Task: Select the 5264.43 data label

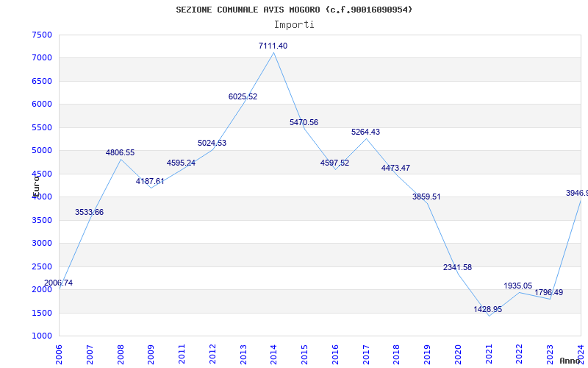Action: pyautogui.click(x=365, y=132)
